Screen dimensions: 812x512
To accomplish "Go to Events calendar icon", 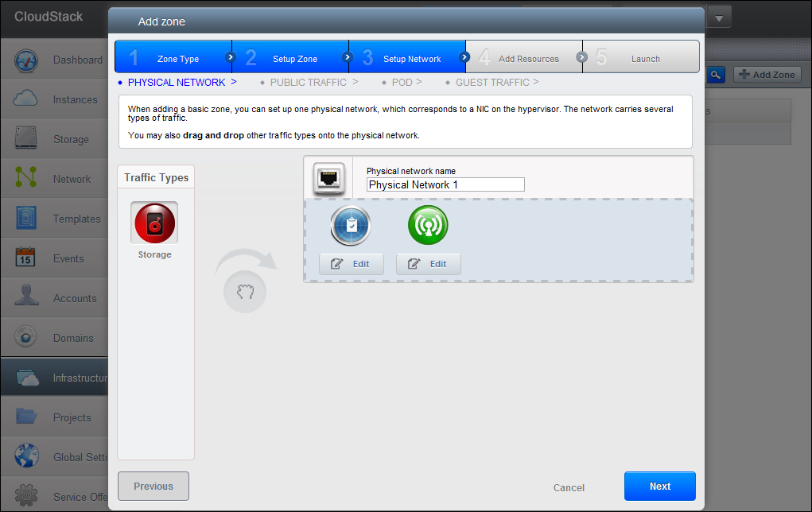I will pos(26,258).
